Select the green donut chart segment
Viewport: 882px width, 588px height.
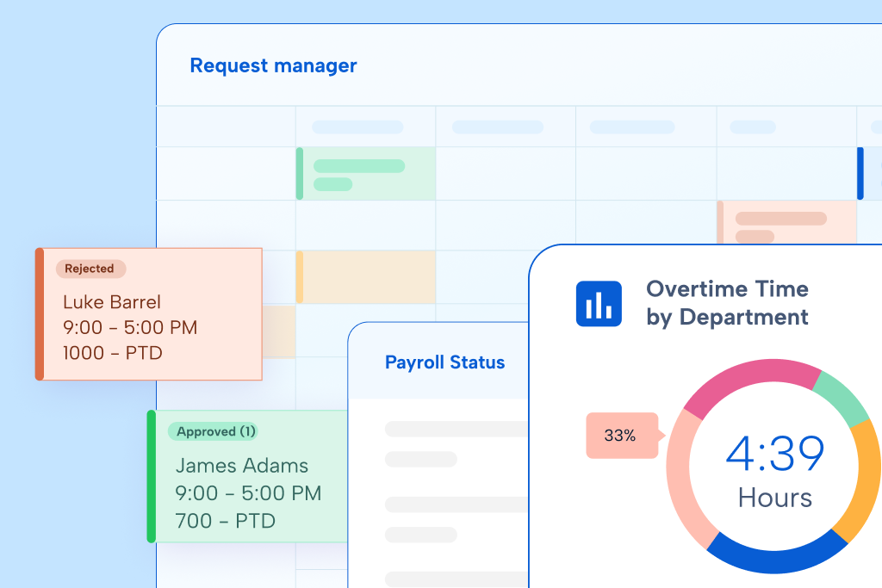click(x=842, y=399)
